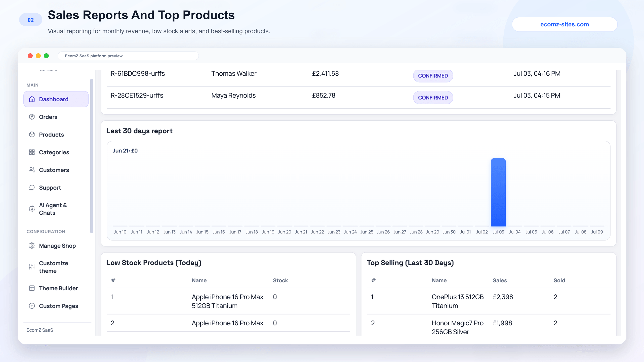Click the Jun 21 axis label
The height and width of the screenshot is (362, 644).
[301, 232]
